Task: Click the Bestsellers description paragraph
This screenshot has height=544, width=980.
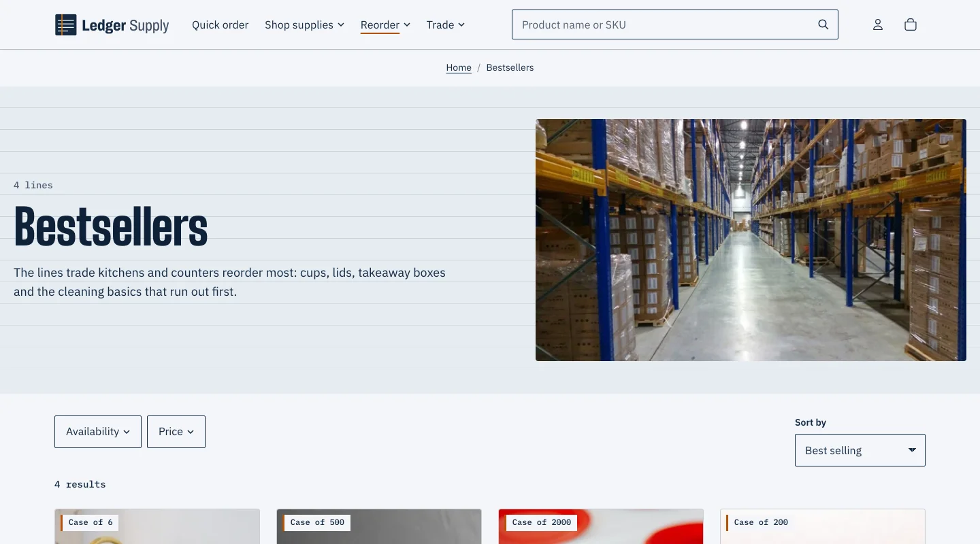Action: [x=230, y=282]
